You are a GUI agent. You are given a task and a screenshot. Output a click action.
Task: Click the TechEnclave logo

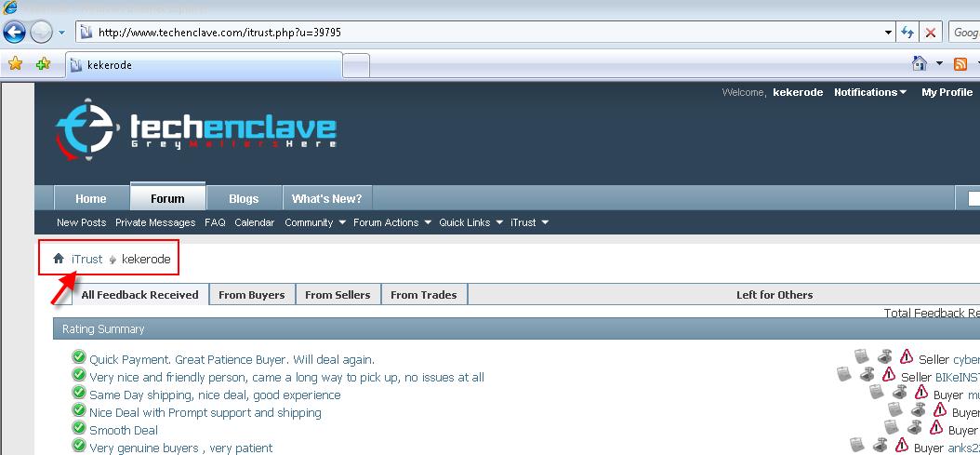196,131
